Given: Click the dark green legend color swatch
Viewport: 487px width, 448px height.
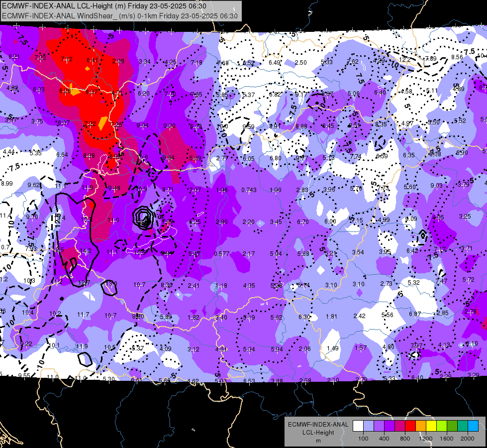Looking at the screenshot, I should (x=452, y=426).
